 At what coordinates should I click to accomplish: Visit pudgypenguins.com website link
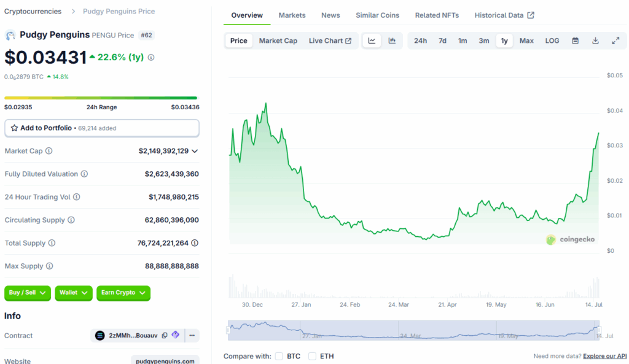[165, 361]
